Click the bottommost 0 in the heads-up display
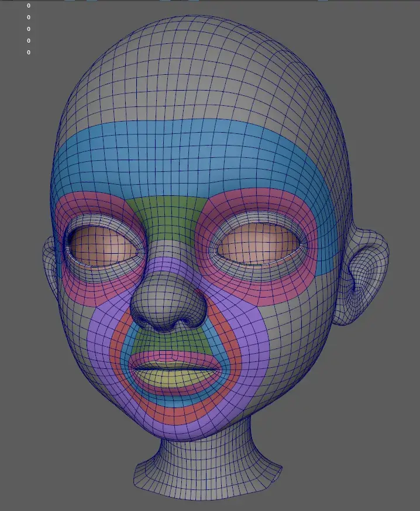The height and width of the screenshot is (511, 420). [28, 53]
